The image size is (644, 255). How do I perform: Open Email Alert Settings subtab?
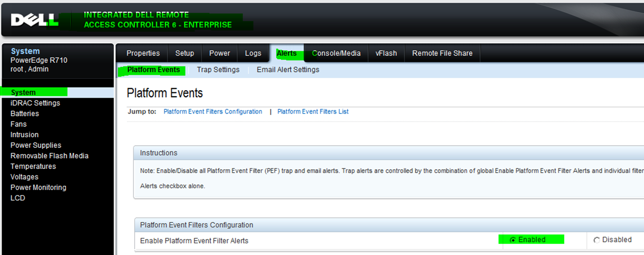[287, 70]
